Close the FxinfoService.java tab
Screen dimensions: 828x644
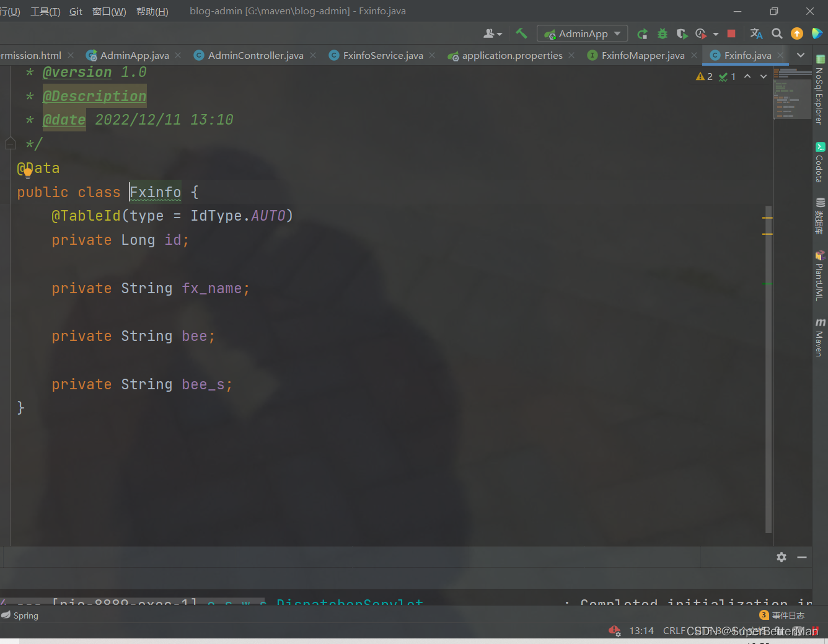(x=432, y=55)
